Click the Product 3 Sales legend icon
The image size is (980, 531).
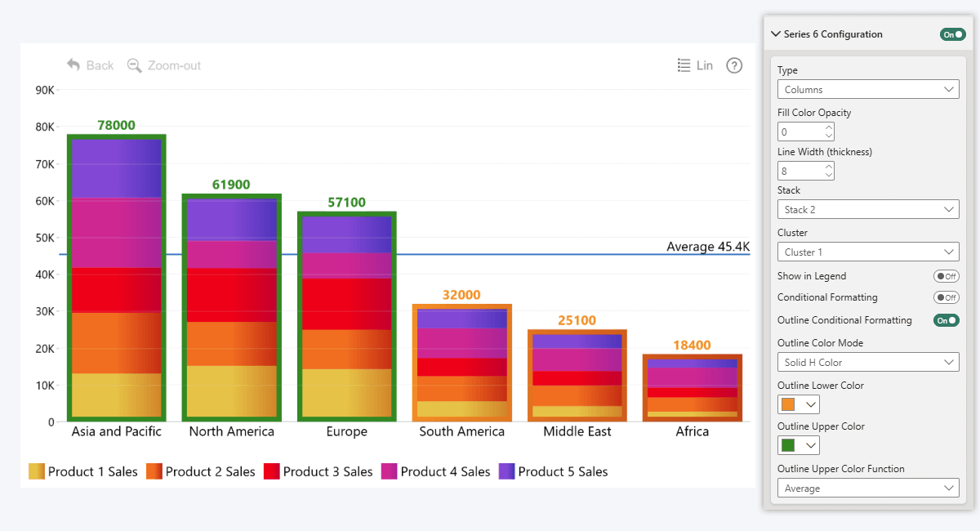(x=272, y=471)
